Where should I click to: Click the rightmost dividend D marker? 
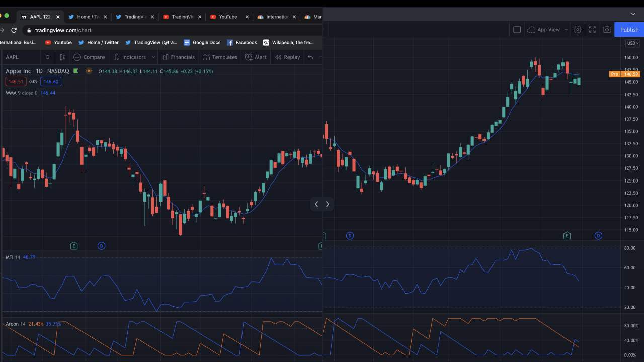tap(598, 236)
